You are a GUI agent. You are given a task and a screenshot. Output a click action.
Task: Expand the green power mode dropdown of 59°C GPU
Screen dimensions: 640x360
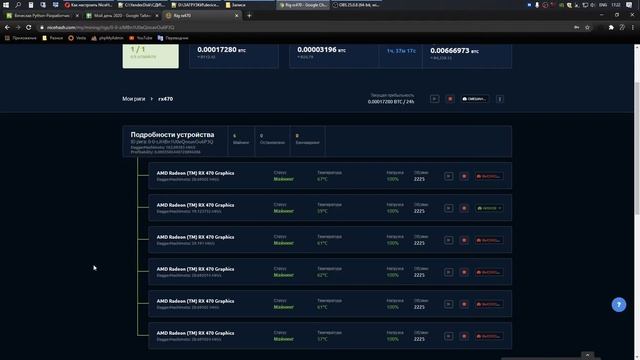[489, 208]
